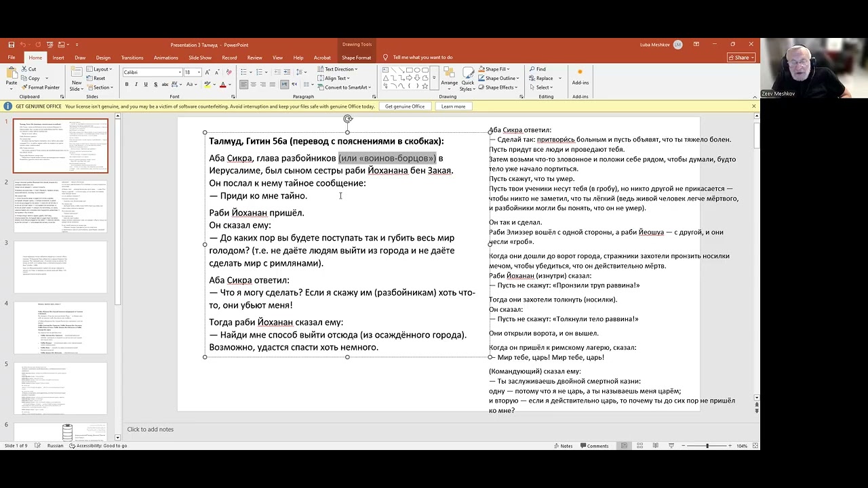Share the presentation

(x=741, y=58)
